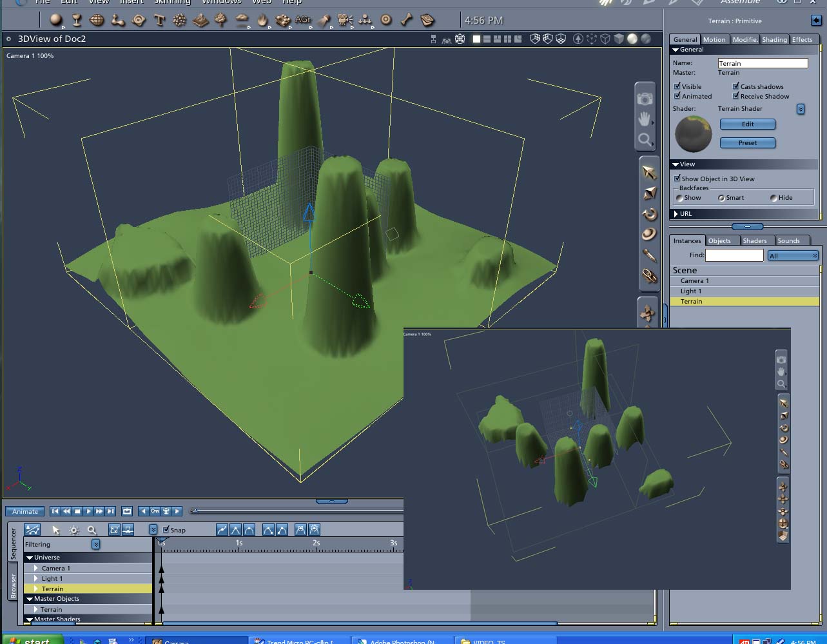Open the Filtering dropdown in sequencer
Screen dimensions: 827x644
coord(95,544)
